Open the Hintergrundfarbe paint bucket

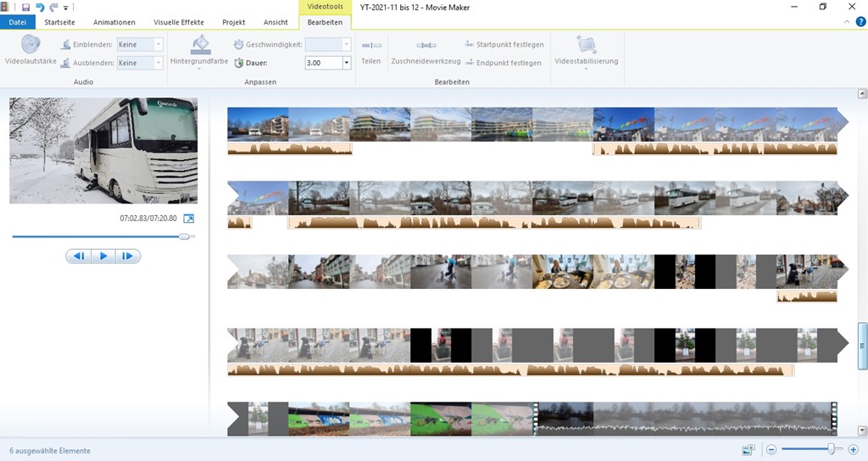[199, 46]
